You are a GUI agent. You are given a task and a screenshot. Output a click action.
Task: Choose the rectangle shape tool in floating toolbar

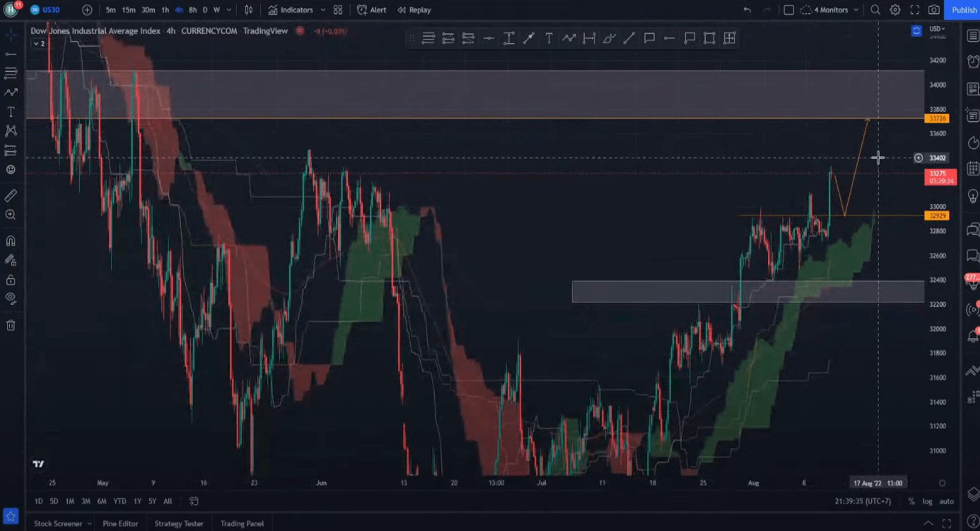point(709,39)
